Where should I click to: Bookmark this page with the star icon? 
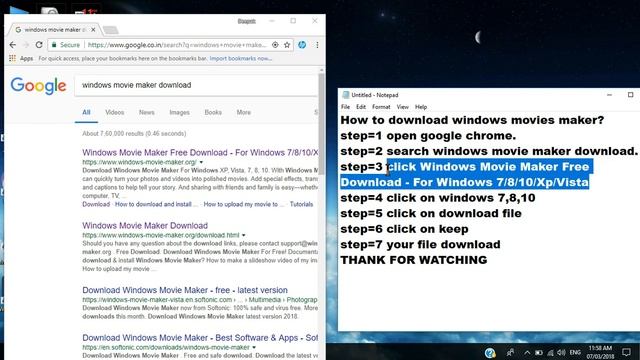click(287, 45)
